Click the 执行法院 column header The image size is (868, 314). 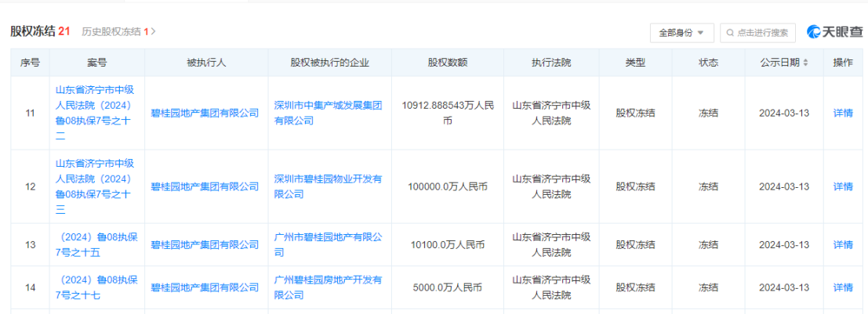point(550,63)
